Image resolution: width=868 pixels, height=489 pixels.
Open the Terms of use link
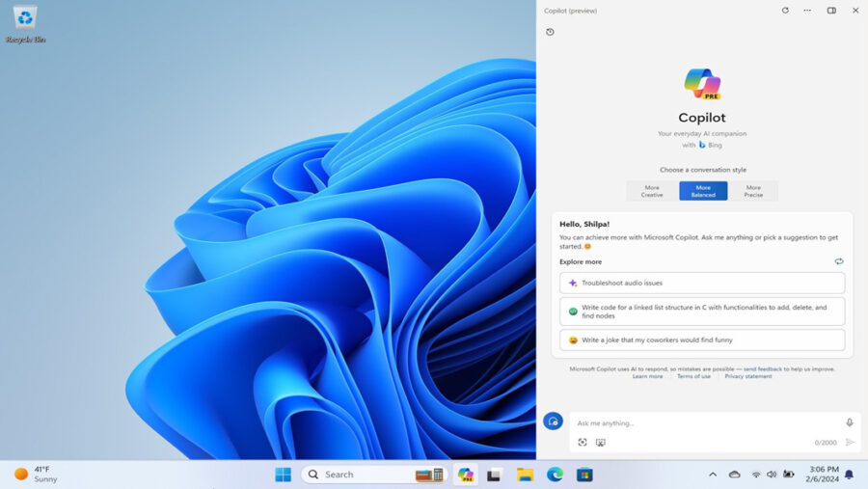tap(693, 376)
